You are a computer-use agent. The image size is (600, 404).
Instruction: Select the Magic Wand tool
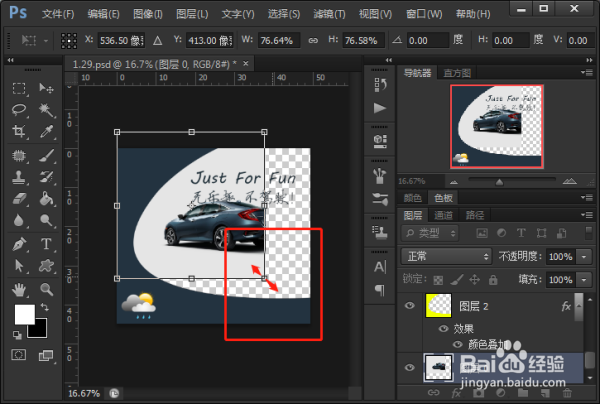coord(46,110)
